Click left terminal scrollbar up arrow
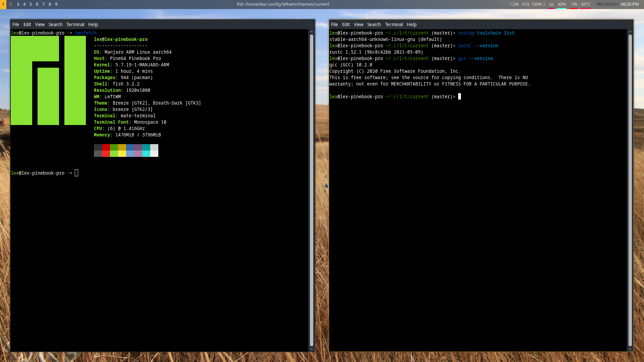This screenshot has height=362, width=644. click(312, 32)
